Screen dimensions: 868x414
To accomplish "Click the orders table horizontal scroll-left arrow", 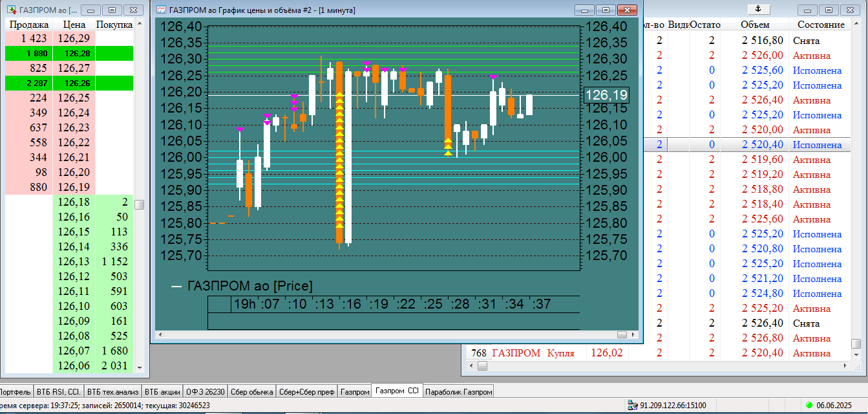I will [x=471, y=366].
